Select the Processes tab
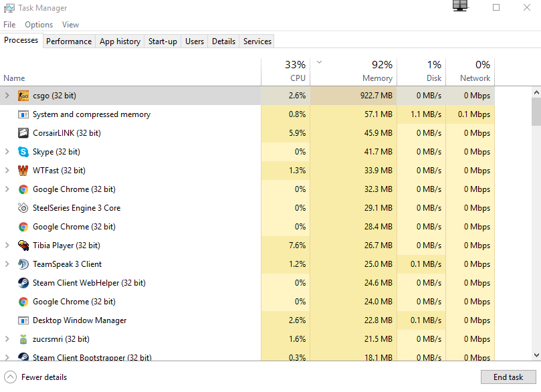The height and width of the screenshot is (392, 541). [x=21, y=40]
